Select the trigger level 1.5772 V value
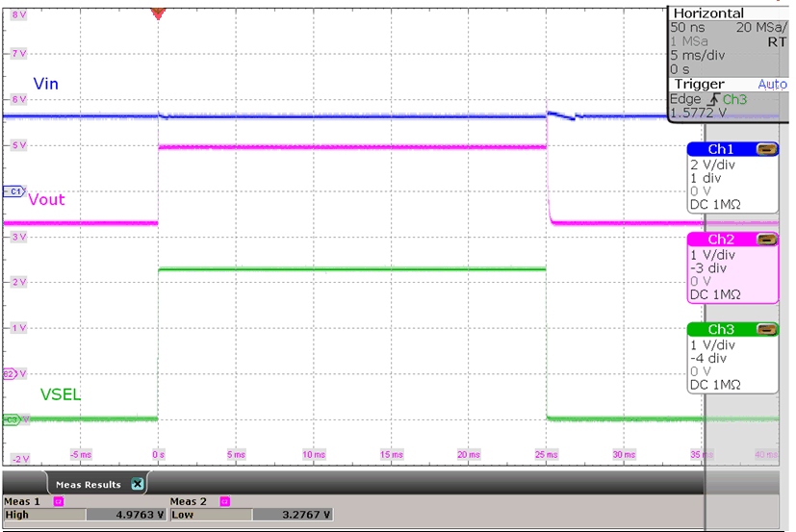Screen dimensions: 796x532 (x=696, y=114)
